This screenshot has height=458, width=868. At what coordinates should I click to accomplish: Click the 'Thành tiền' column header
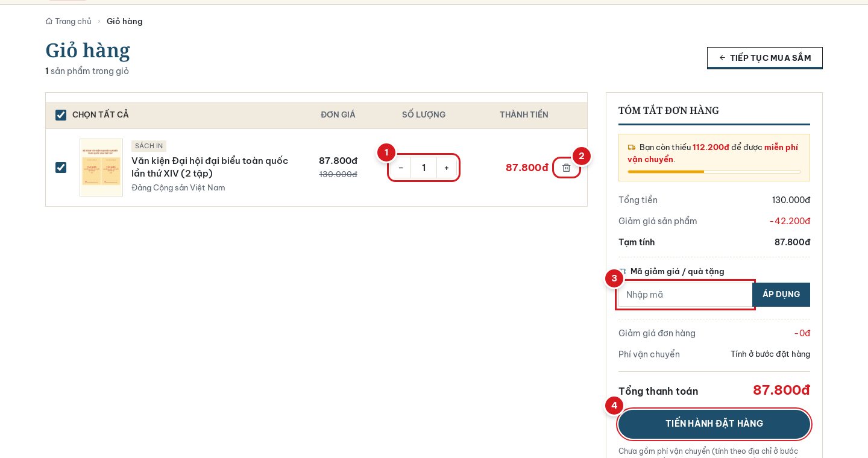tap(524, 114)
